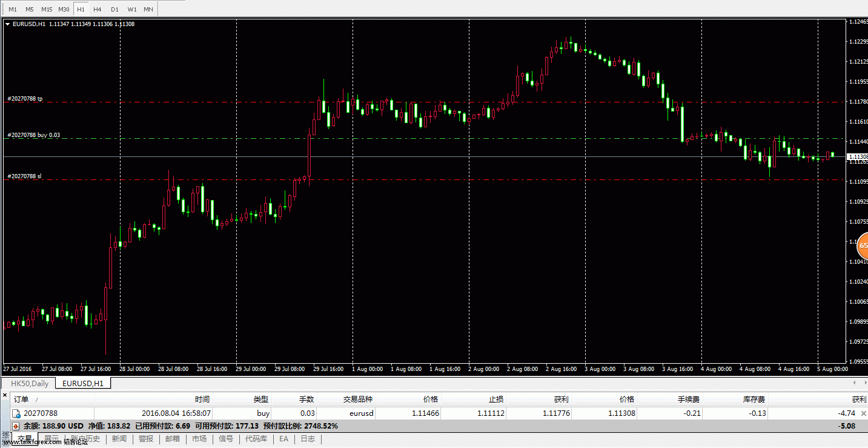Image resolution: width=868 pixels, height=448 pixels.
Task: Switch chart to M30 timeframe
Action: point(64,9)
